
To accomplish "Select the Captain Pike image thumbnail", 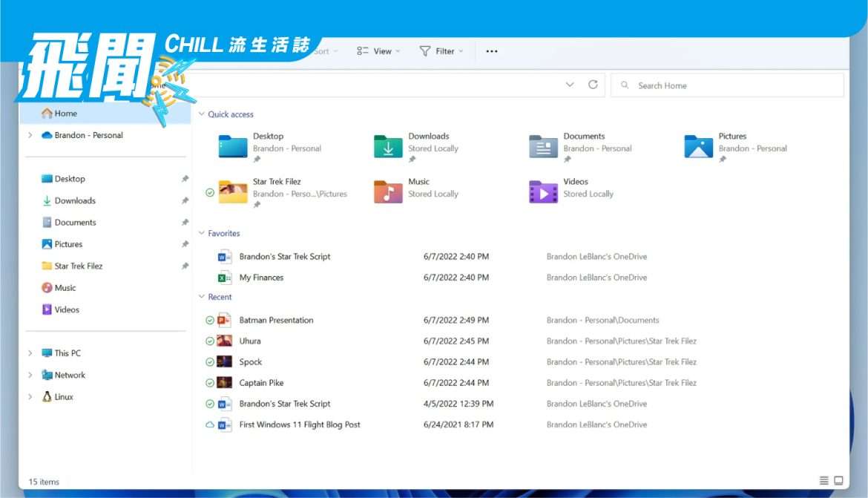I will (224, 382).
